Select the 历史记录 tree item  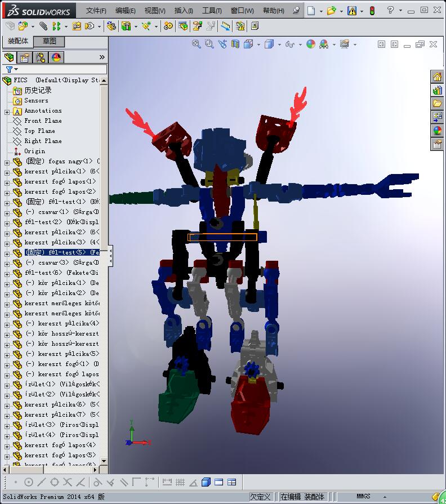38,90
